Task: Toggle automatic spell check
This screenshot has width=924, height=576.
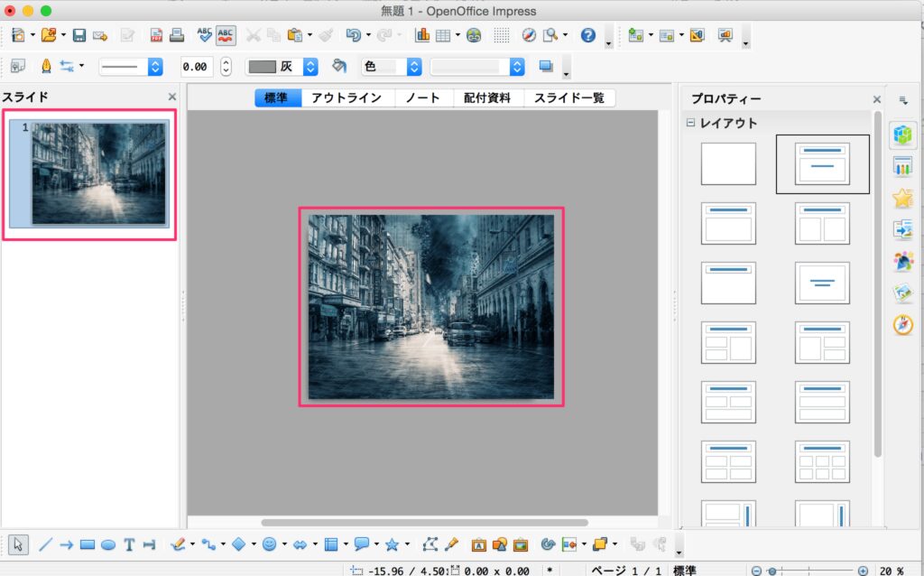Action: click(x=226, y=36)
